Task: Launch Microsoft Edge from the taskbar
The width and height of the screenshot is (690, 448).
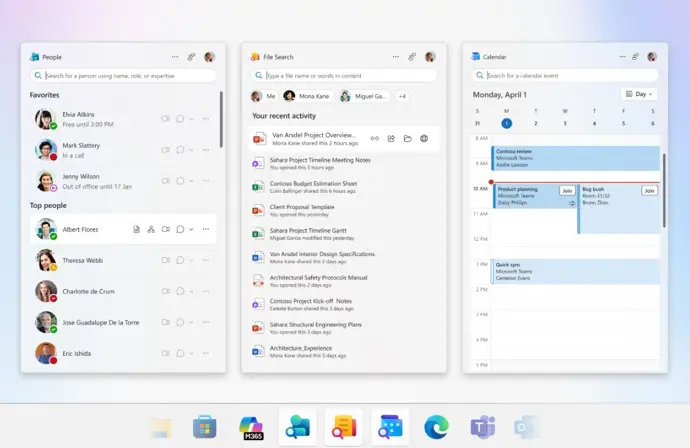Action: pos(436,427)
